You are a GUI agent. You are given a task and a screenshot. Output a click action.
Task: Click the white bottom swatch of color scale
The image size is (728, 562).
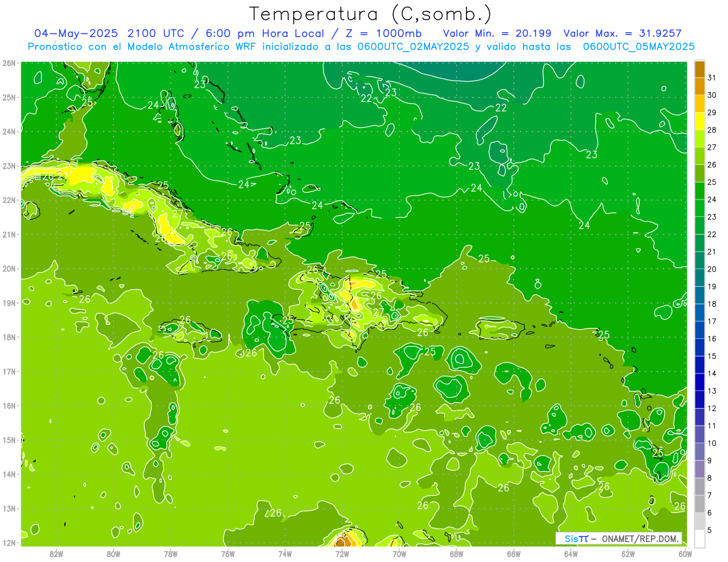(x=699, y=538)
